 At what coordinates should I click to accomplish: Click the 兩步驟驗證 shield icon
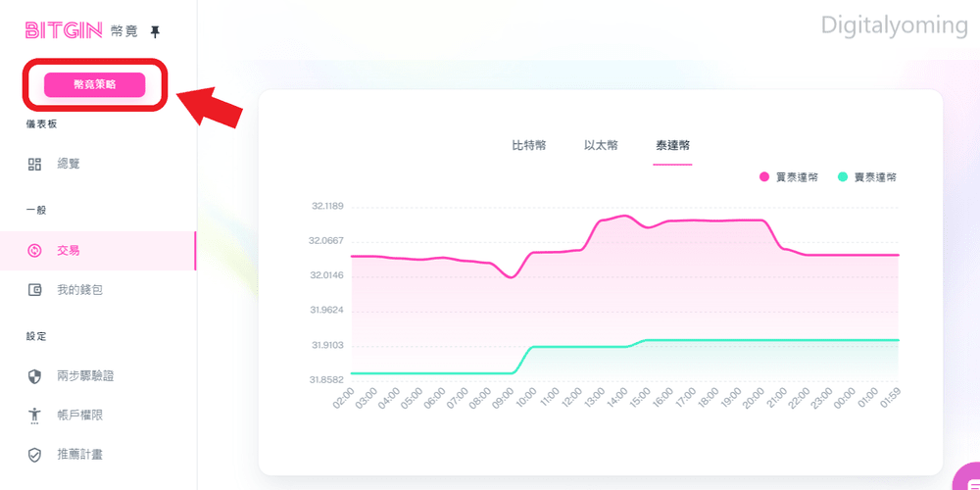pos(35,376)
